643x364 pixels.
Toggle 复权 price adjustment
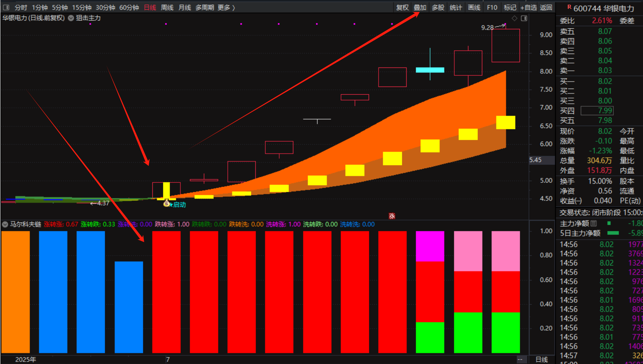pyautogui.click(x=402, y=7)
